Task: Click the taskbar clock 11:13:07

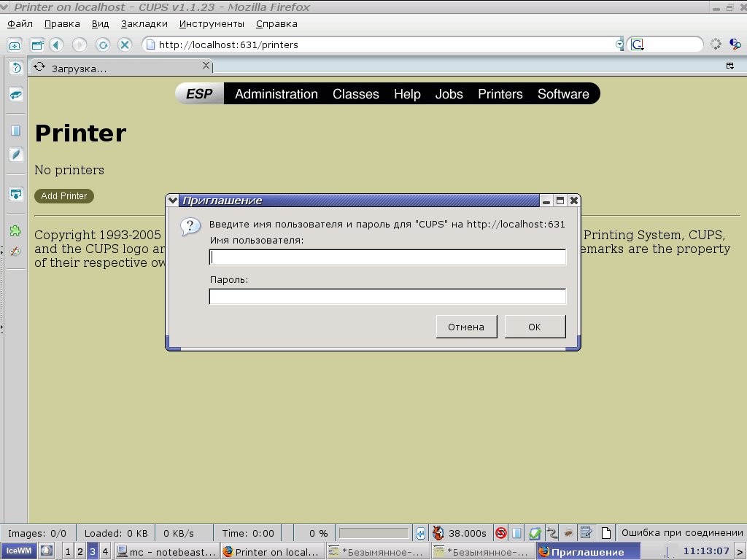Action: 706,551
